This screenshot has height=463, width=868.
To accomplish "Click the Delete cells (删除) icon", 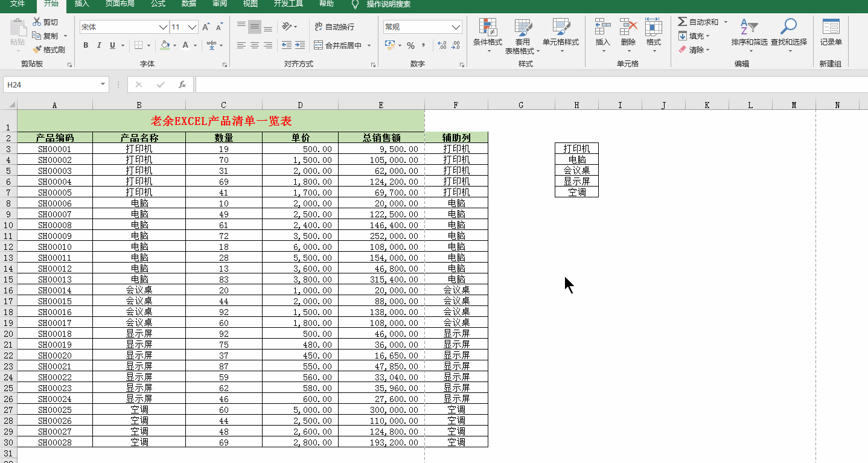I will pos(628,27).
